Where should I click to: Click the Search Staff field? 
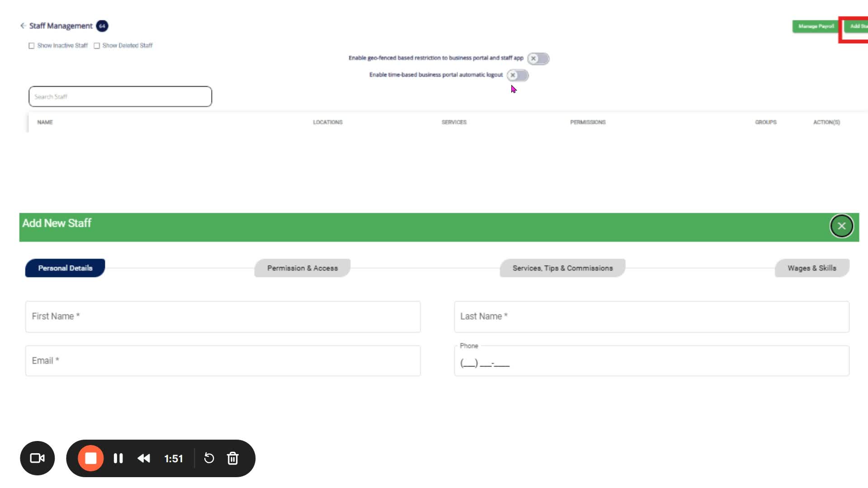(x=120, y=97)
